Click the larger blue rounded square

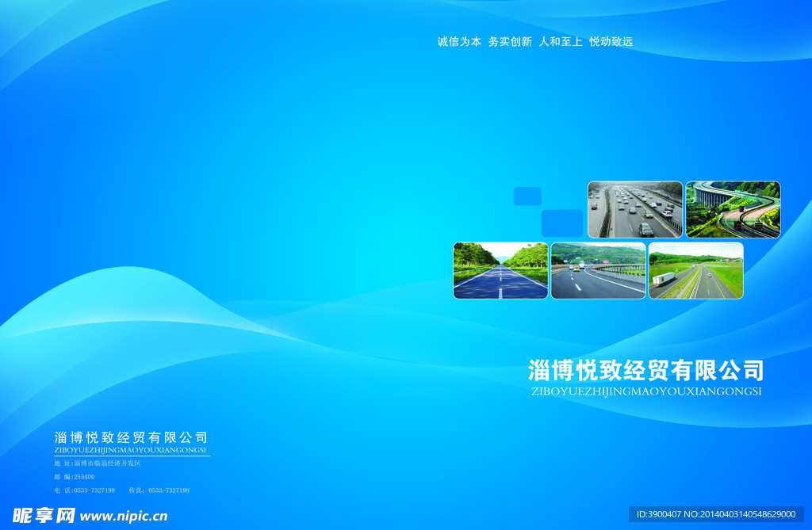(x=561, y=223)
